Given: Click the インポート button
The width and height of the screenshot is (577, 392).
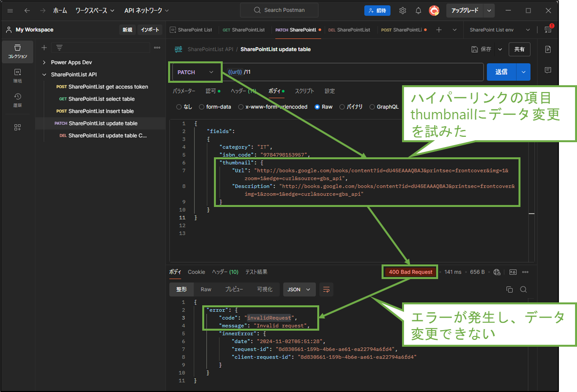Looking at the screenshot, I should (150, 29).
